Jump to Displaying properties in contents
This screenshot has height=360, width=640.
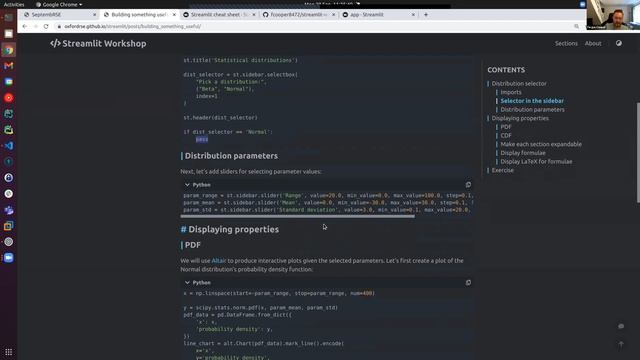[x=520, y=118]
